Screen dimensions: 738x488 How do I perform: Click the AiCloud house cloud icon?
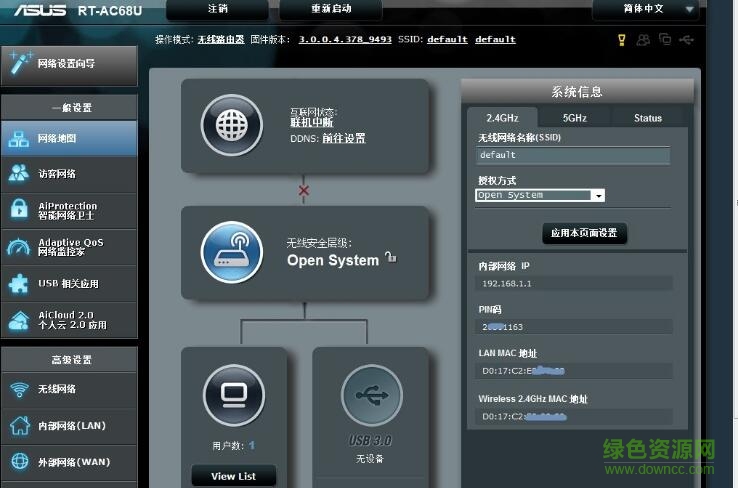click(x=19, y=320)
